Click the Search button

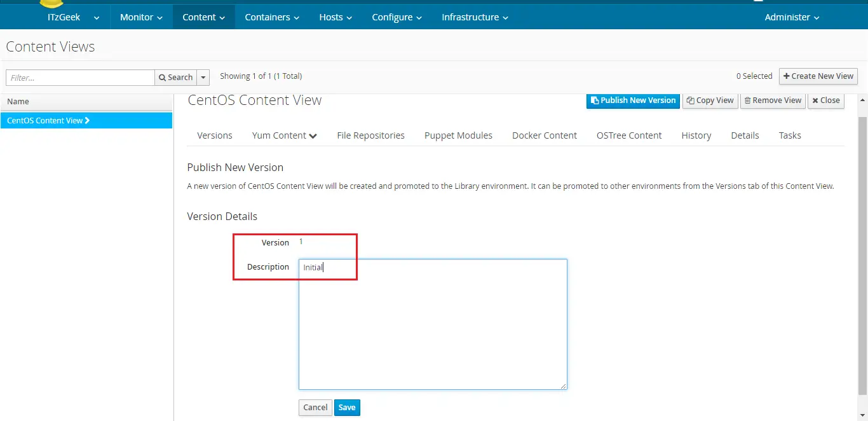(x=176, y=78)
